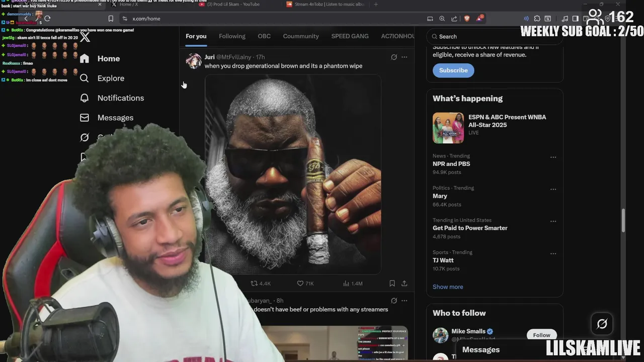Like the post with 71K likes

305,284
